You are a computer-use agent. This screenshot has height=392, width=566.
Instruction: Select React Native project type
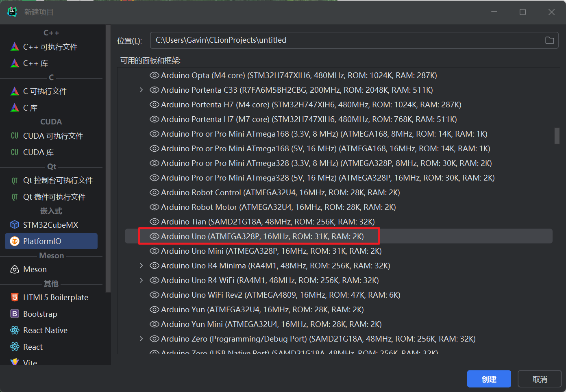pyautogui.click(x=51, y=330)
